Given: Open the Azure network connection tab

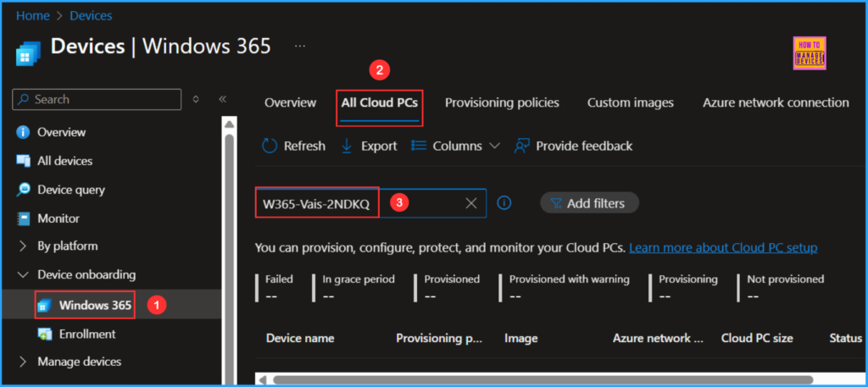Looking at the screenshot, I should click(x=776, y=102).
